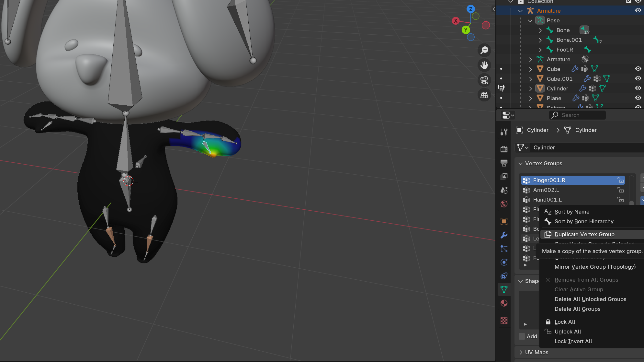The width and height of the screenshot is (644, 362).
Task: Open the Tool settings properties tab
Action: click(x=504, y=132)
